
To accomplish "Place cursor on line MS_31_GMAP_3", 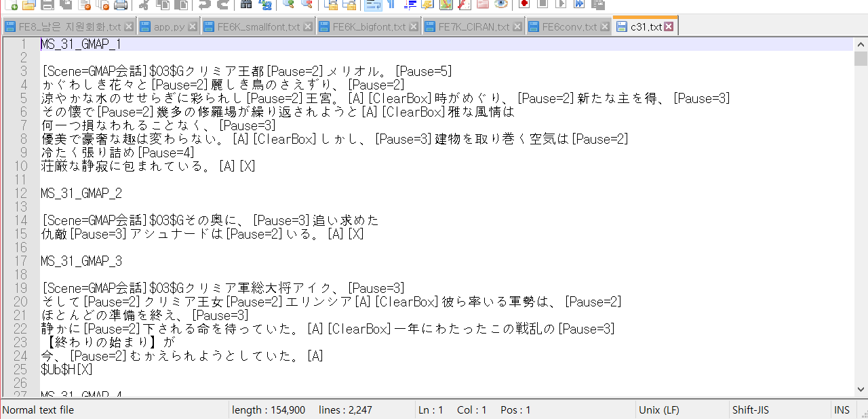I will [x=81, y=261].
